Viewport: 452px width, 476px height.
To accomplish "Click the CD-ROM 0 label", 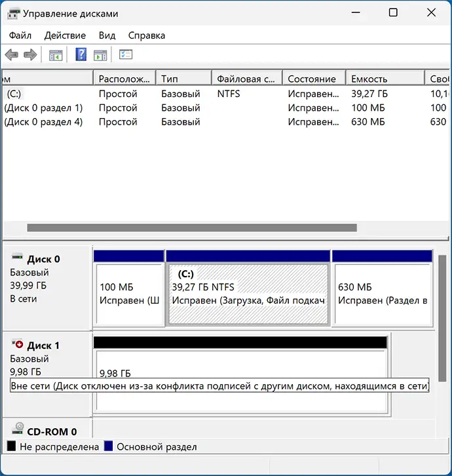I will 52,431.
